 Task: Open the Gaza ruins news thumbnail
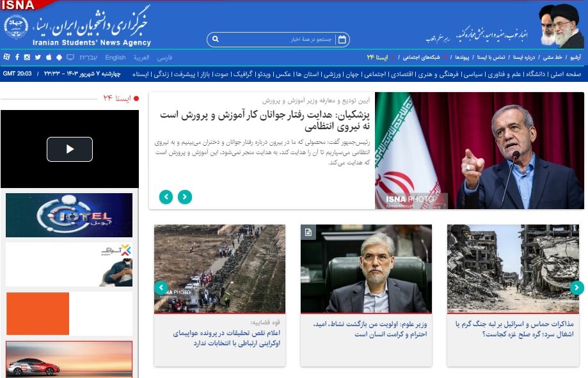[x=513, y=268]
